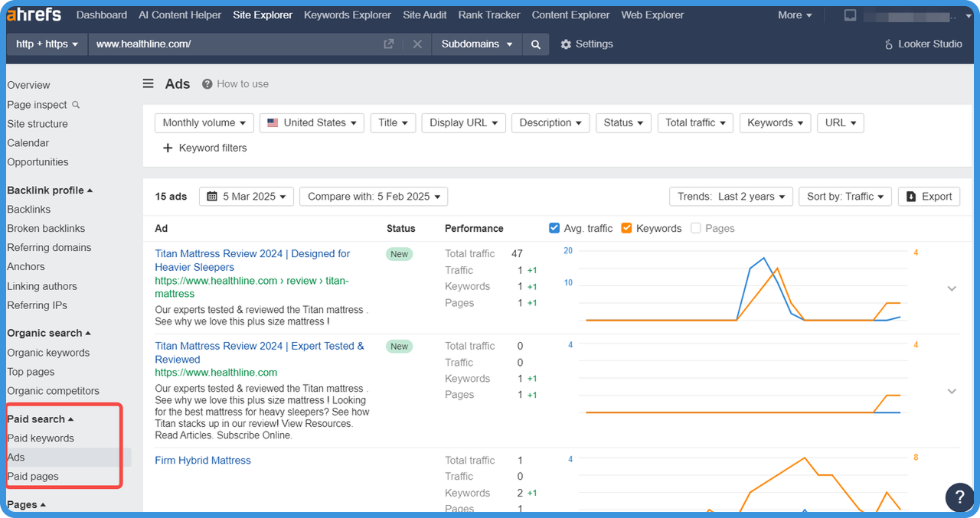Open Settings gear
The image size is (980, 518).
586,44
